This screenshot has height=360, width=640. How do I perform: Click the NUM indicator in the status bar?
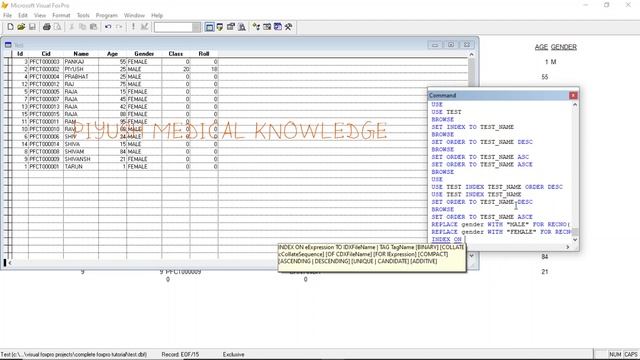pyautogui.click(x=615, y=354)
